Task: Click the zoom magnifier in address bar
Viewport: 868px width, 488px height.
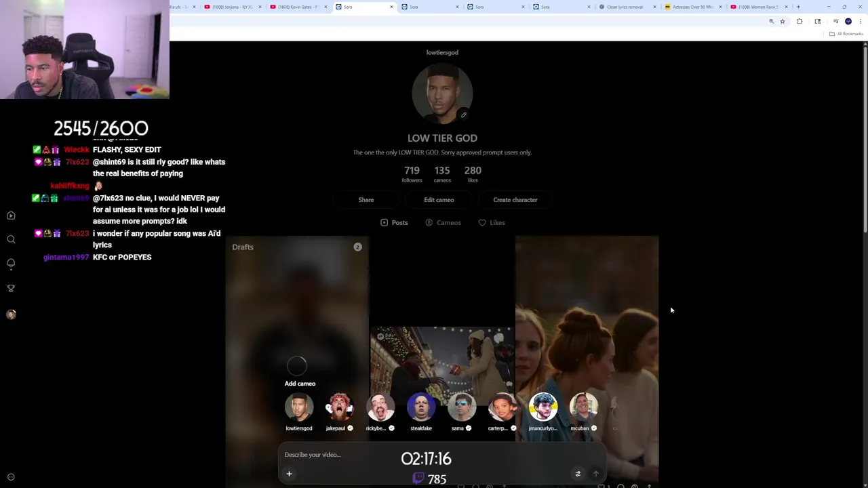Action: (771, 22)
